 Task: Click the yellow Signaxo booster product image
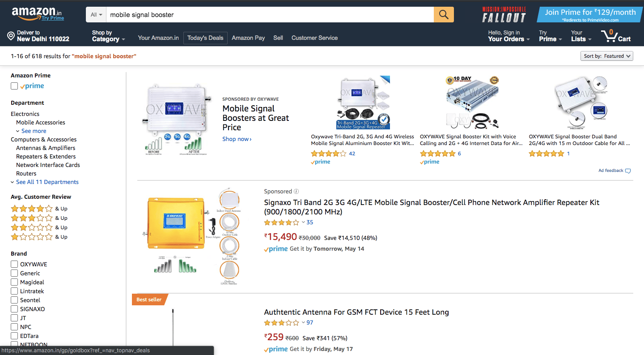[x=177, y=224]
